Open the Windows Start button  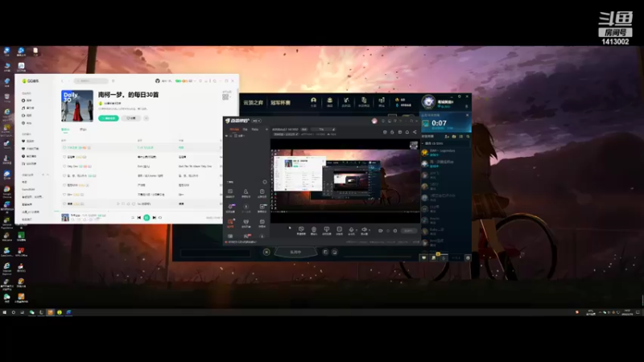(x=5, y=312)
